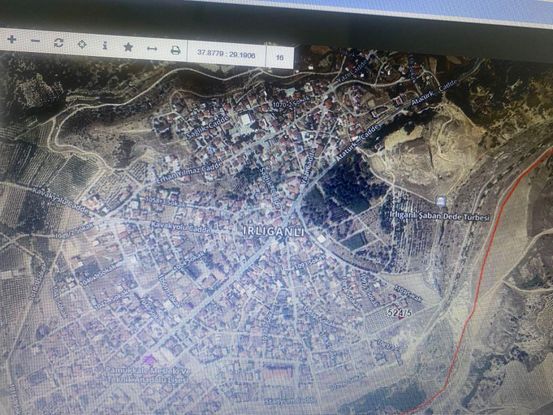553x415 pixels.
Task: Open the parcel info tool
Action: pyautogui.click(x=105, y=45)
